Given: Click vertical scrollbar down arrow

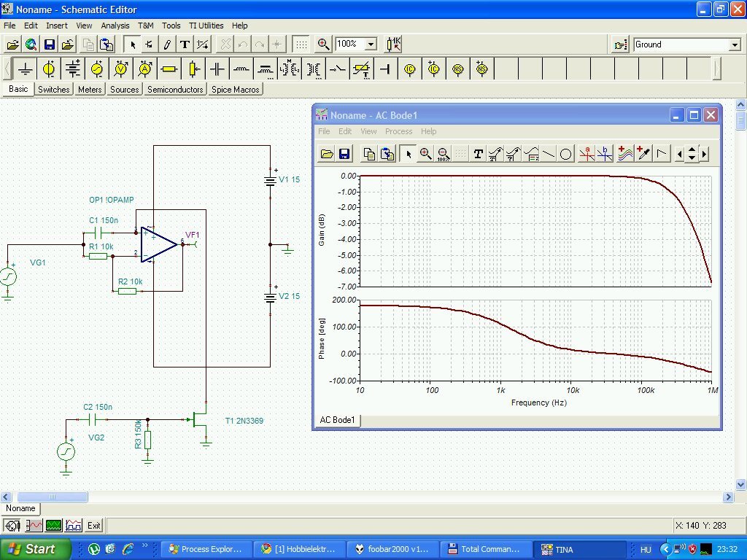Looking at the screenshot, I should (x=741, y=485).
